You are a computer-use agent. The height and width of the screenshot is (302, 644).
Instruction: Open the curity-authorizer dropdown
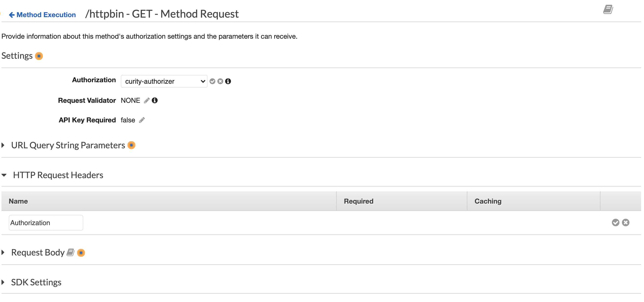pyautogui.click(x=164, y=81)
